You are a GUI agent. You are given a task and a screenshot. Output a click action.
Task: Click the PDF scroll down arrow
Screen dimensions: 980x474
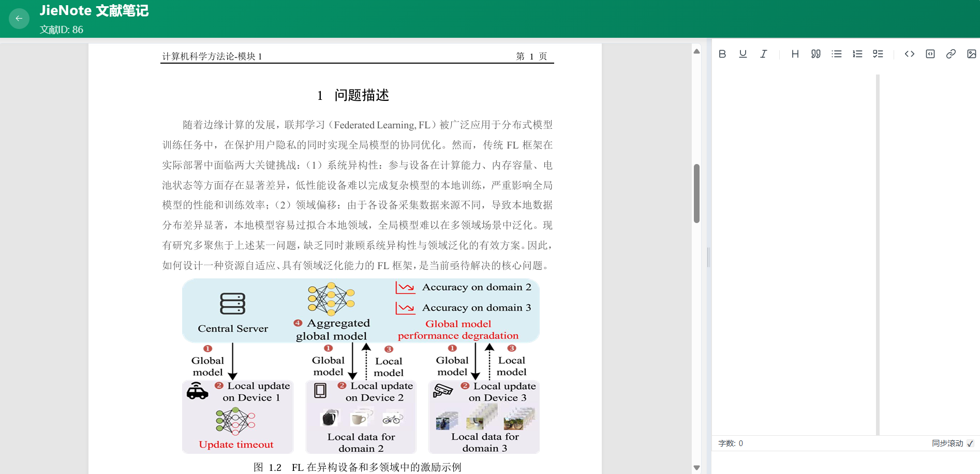pyautogui.click(x=696, y=467)
